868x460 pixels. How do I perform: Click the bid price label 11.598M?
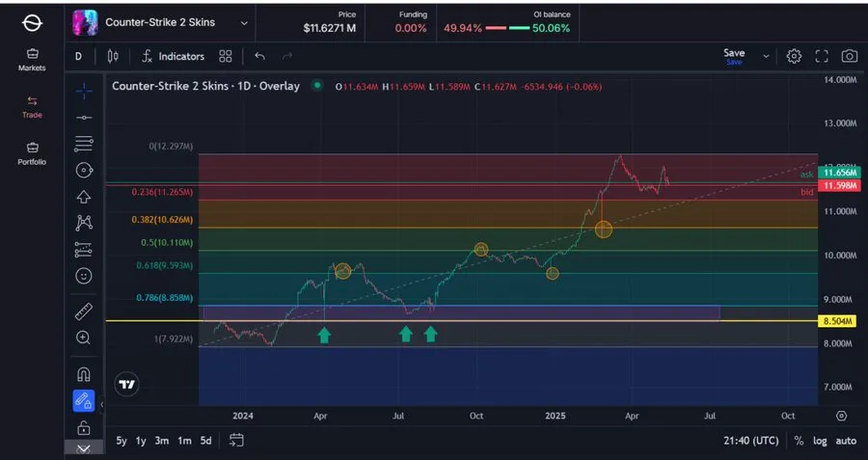tap(839, 185)
